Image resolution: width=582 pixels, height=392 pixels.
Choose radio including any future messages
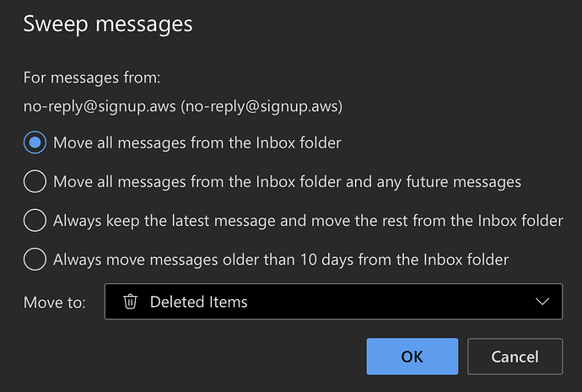[35, 181]
